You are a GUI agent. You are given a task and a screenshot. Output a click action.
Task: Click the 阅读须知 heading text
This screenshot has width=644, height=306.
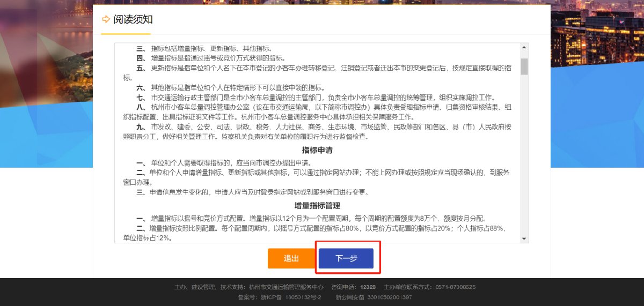click(x=133, y=19)
